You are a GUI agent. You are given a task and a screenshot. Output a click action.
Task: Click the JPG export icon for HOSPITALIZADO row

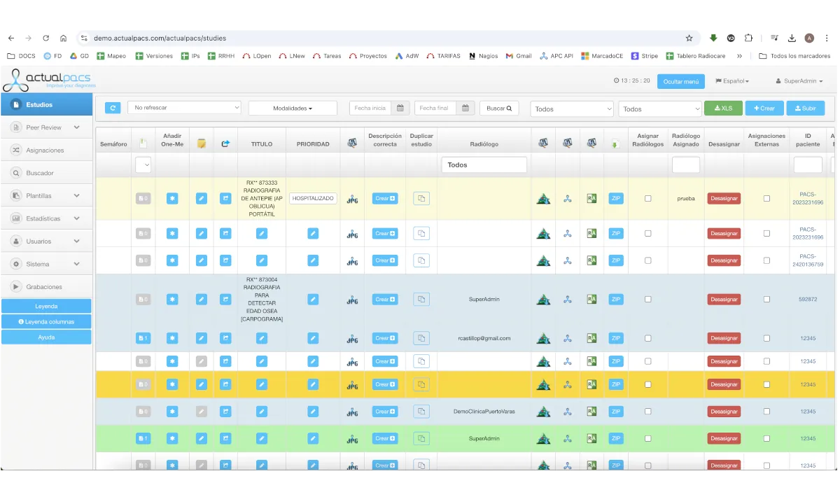352,199
